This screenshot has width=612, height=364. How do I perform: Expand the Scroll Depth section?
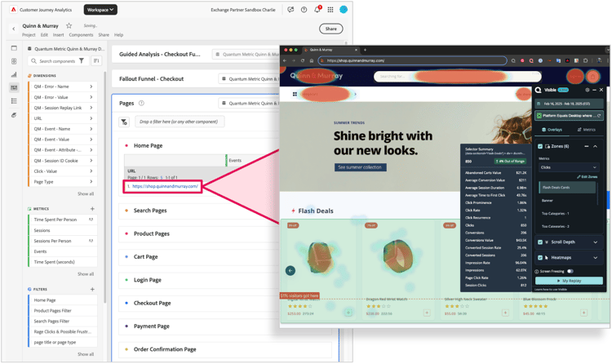(595, 242)
